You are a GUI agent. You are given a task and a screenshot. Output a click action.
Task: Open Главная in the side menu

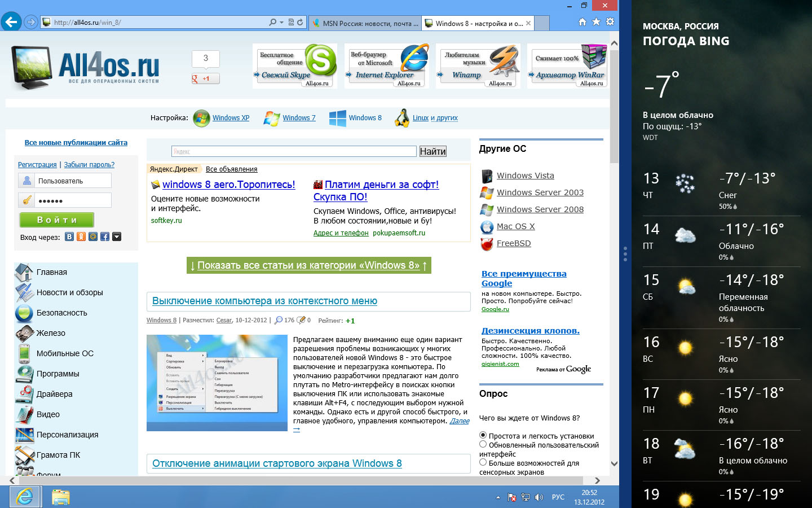[x=51, y=272]
